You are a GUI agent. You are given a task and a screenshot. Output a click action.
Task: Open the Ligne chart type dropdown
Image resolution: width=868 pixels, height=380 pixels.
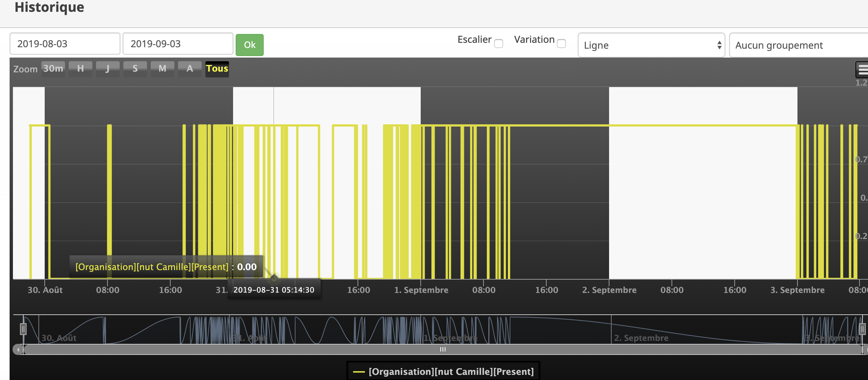(x=652, y=45)
